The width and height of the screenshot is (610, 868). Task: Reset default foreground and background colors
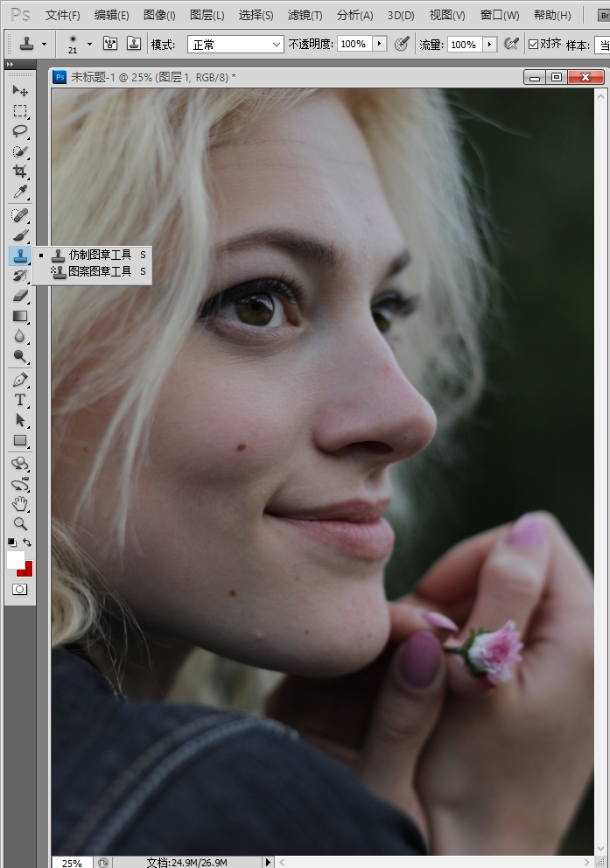(x=11, y=542)
